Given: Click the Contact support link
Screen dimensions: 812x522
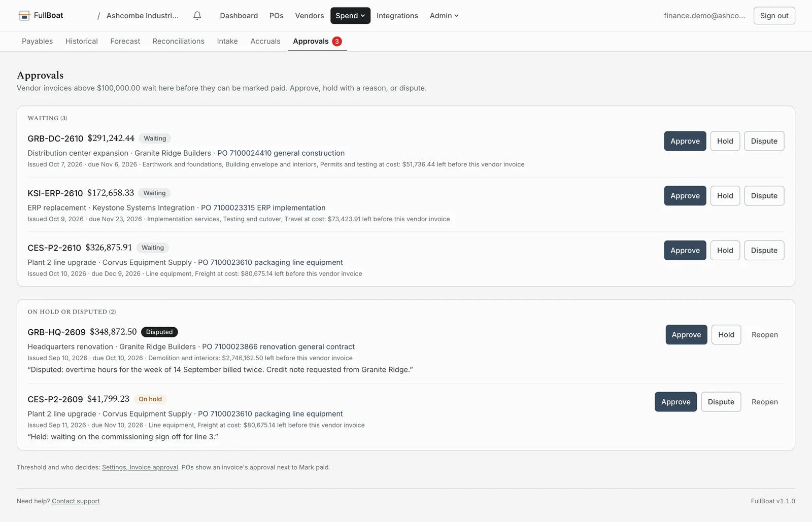Looking at the screenshot, I should click(x=76, y=501).
